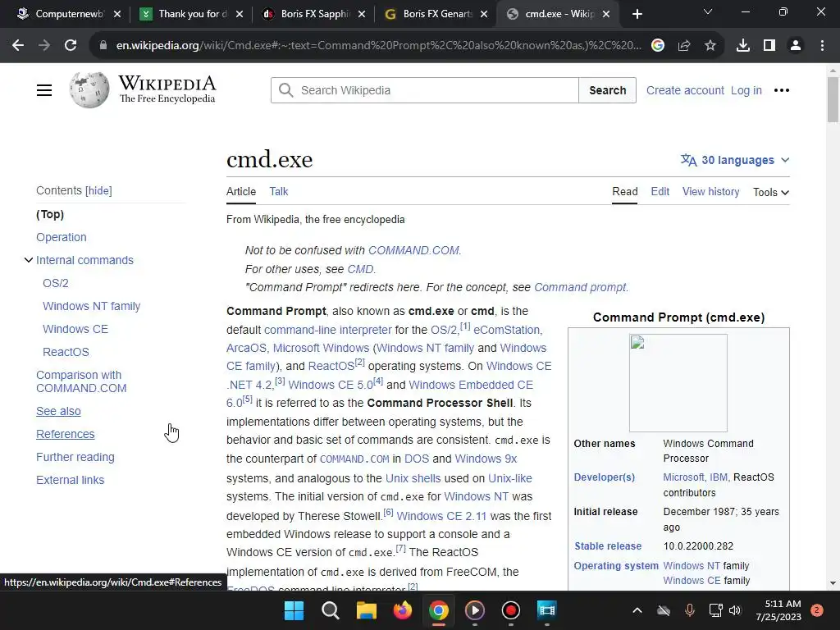
Task: Open the video editor taskbar icon
Action: tap(547, 610)
